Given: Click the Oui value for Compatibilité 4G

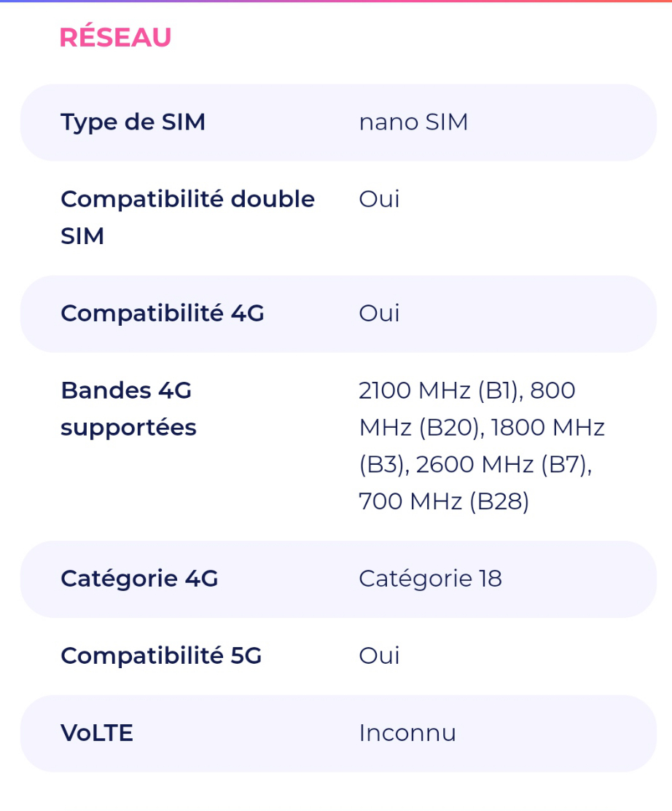Looking at the screenshot, I should 379,313.
